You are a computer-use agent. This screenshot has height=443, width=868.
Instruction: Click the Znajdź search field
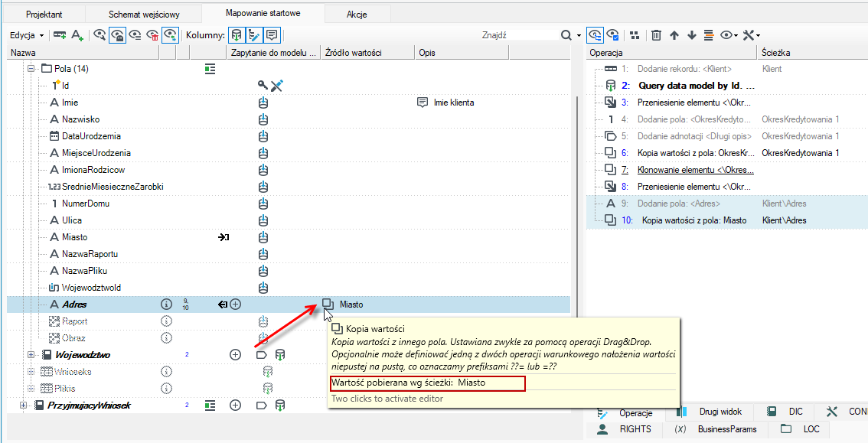[518, 35]
